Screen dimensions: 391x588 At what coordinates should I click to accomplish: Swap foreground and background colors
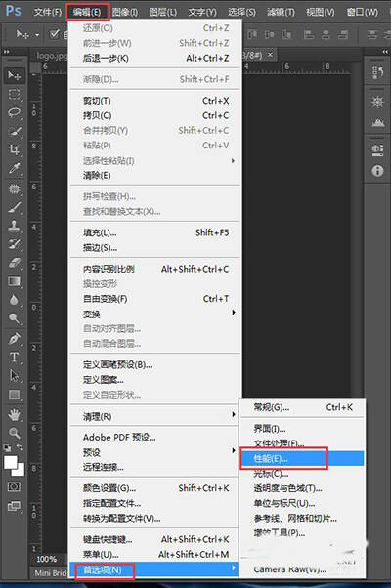click(21, 447)
